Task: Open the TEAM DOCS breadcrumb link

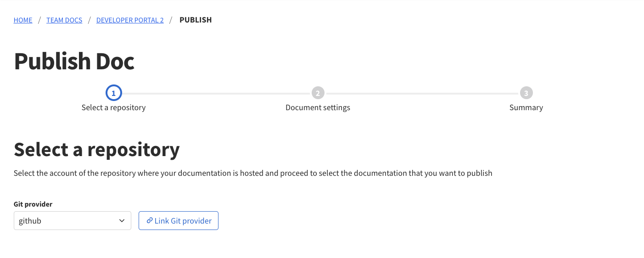Action: 64,20
